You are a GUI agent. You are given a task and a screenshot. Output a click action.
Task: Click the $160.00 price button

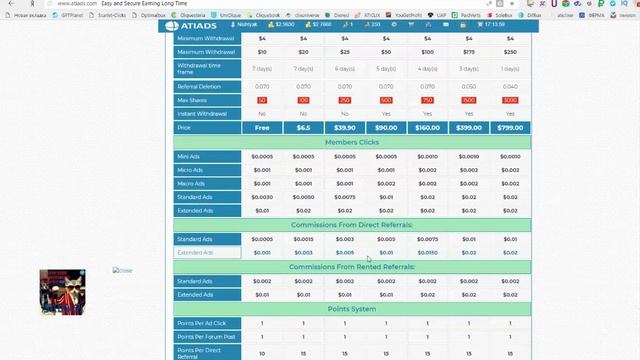pyautogui.click(x=427, y=128)
